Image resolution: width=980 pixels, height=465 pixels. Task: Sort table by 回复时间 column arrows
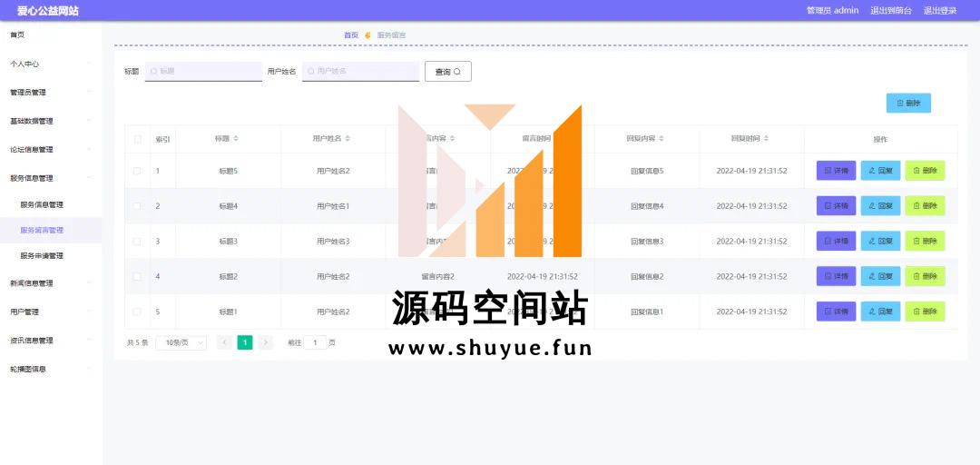tap(766, 139)
